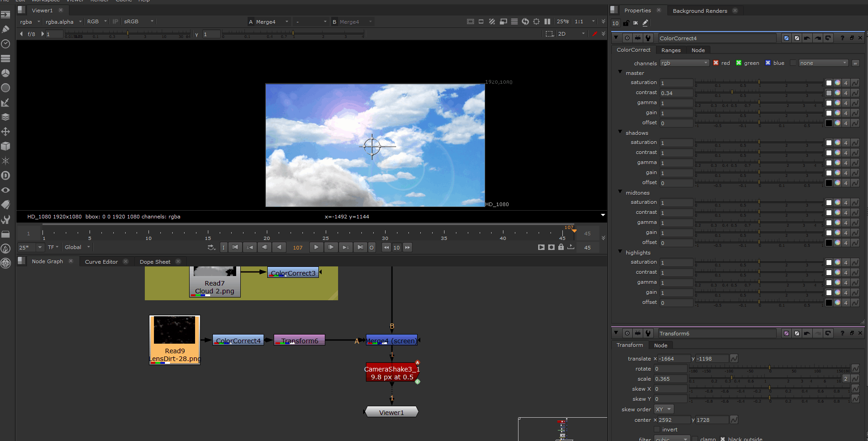Click the timeline lock range icon

561,247
